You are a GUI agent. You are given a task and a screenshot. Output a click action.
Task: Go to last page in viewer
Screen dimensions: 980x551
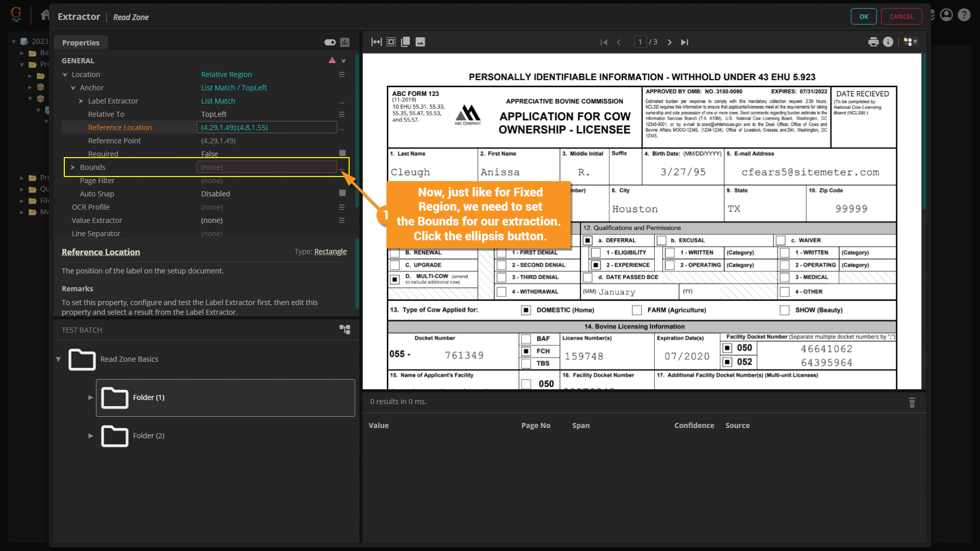tap(684, 42)
